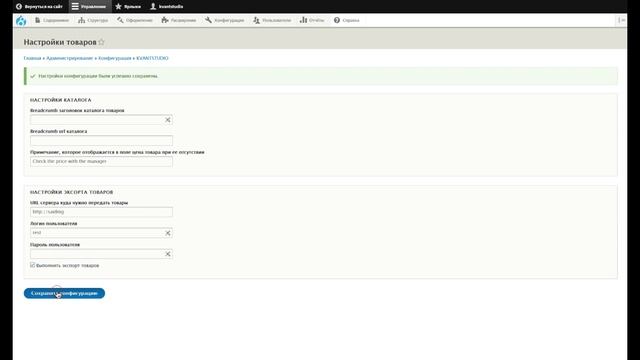Open the ivantstudio user account tab

167,7
